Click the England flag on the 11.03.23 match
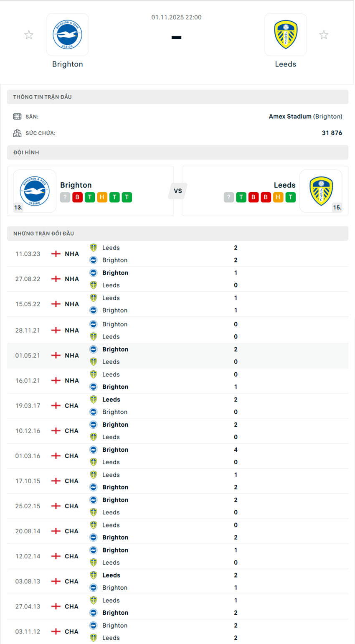 tap(55, 254)
